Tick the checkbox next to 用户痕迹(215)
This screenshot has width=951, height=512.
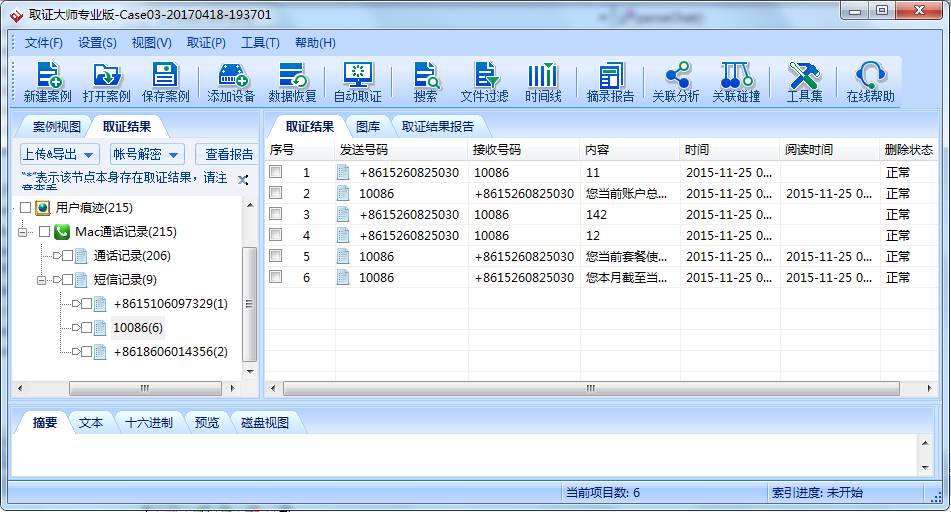(x=26, y=208)
